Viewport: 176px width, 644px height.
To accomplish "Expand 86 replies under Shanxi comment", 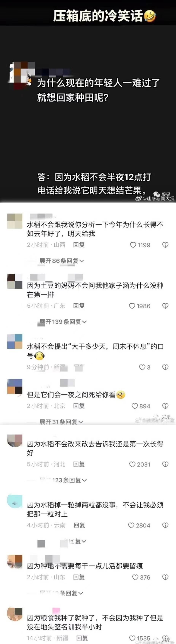I will point(61,261).
